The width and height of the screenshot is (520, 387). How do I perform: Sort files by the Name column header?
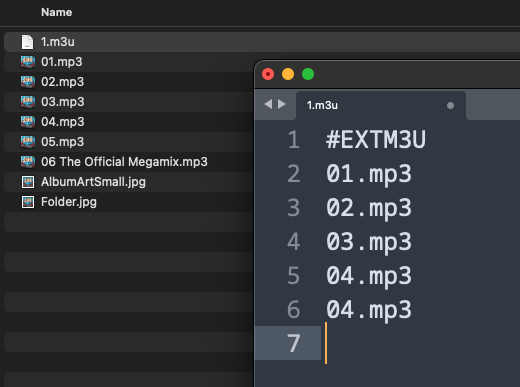click(x=56, y=12)
